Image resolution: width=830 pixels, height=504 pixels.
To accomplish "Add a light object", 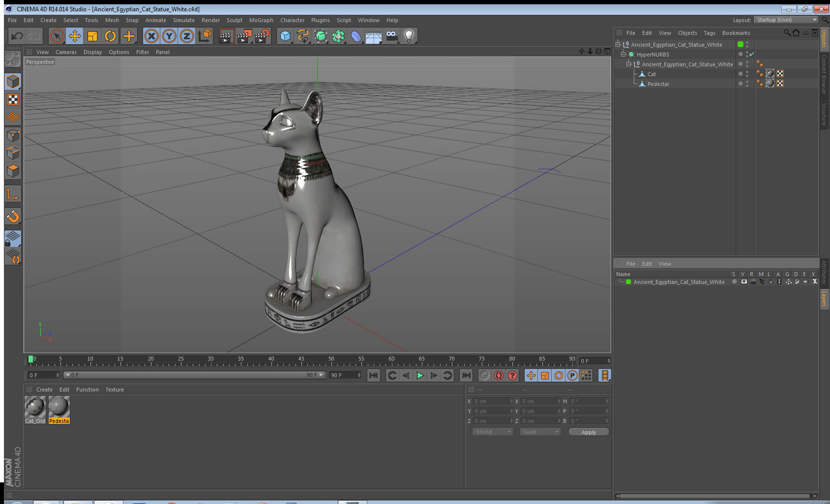I will (x=409, y=36).
